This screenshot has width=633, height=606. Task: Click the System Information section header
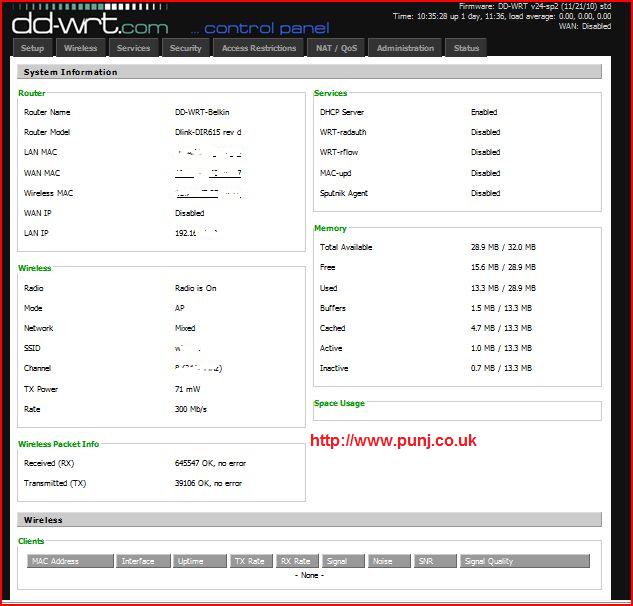click(x=309, y=72)
